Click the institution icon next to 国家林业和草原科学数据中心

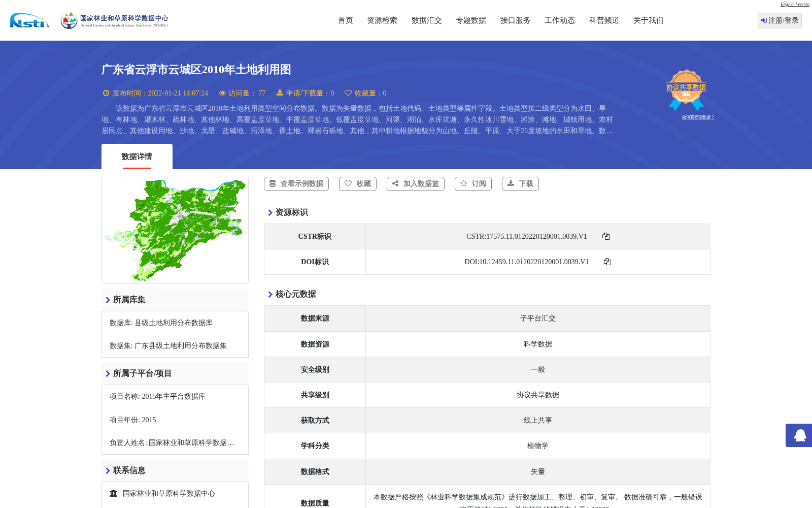click(114, 493)
